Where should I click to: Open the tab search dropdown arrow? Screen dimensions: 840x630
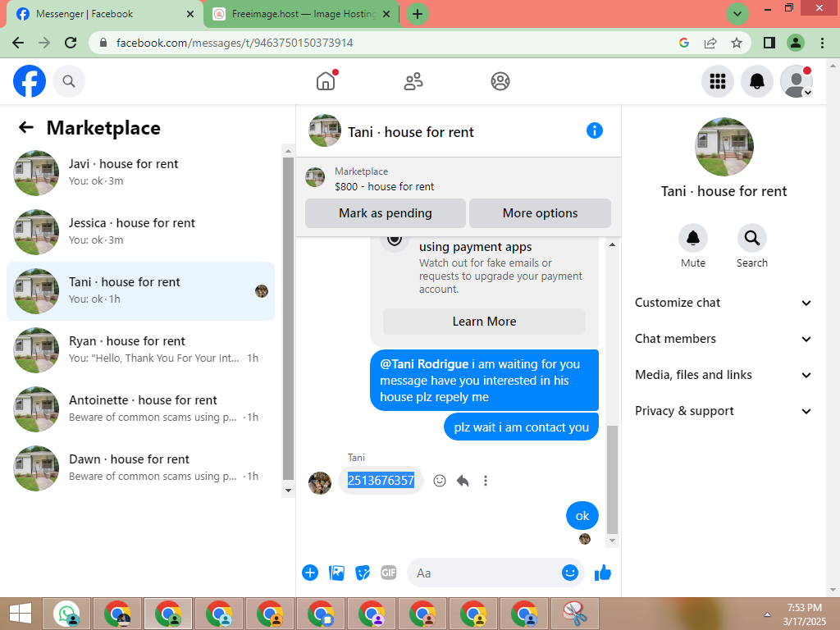coord(737,14)
